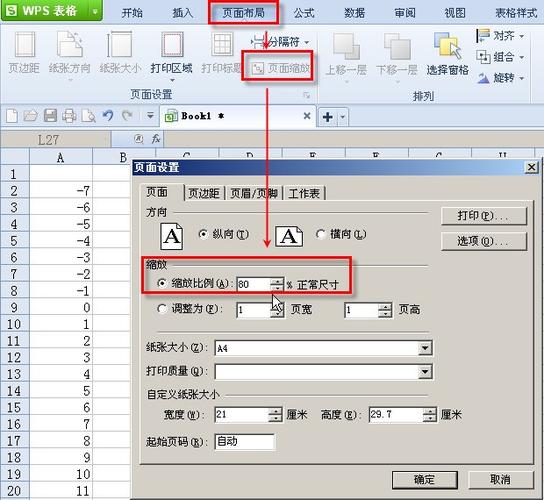Click the 分隔符 page break icon
Viewport: 544px width, 500px height.
click(x=257, y=42)
